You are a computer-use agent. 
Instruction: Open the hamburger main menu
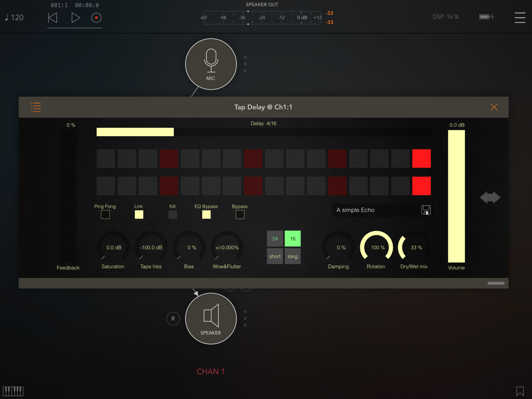pos(520,18)
